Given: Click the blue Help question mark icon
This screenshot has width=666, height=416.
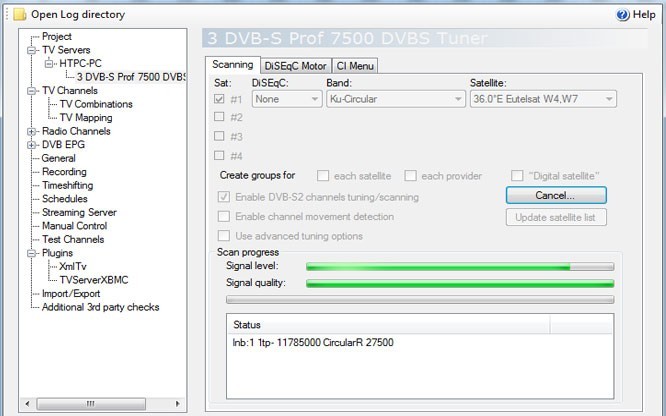Looking at the screenshot, I should click(x=623, y=14).
